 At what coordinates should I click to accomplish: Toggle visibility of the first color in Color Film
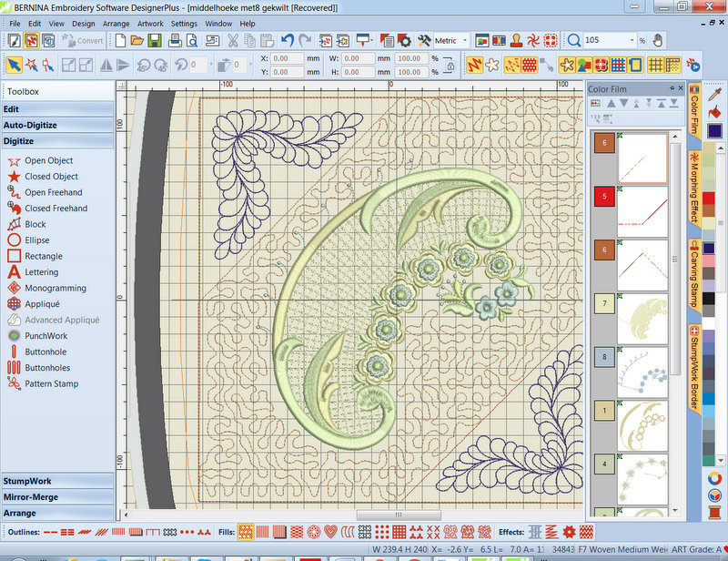tap(620, 135)
